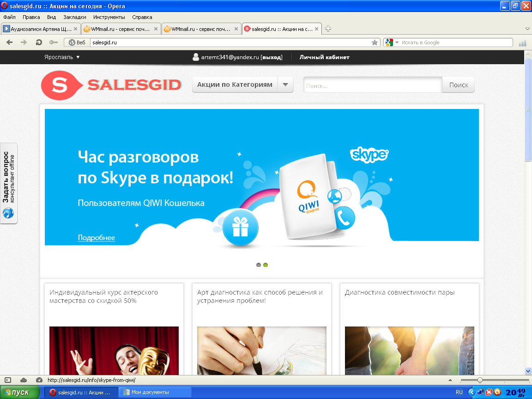Close the first WMmail.ru tab
Screen dimensions: 532x399
tap(156, 29)
